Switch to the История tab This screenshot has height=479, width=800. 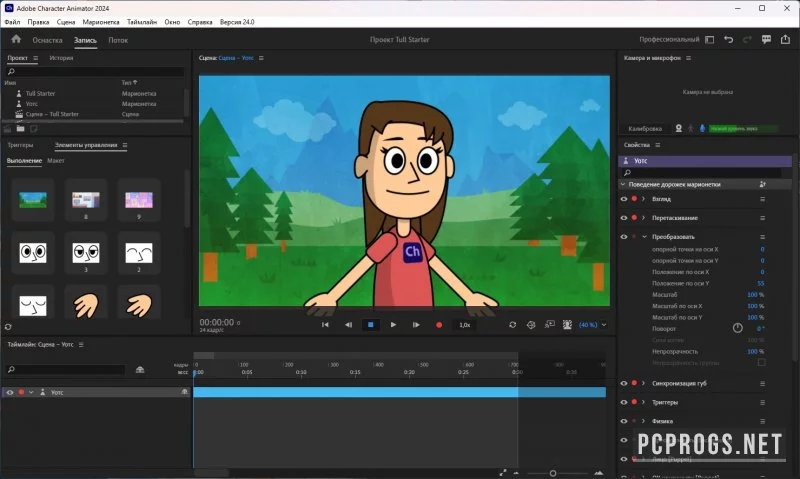[x=61, y=58]
